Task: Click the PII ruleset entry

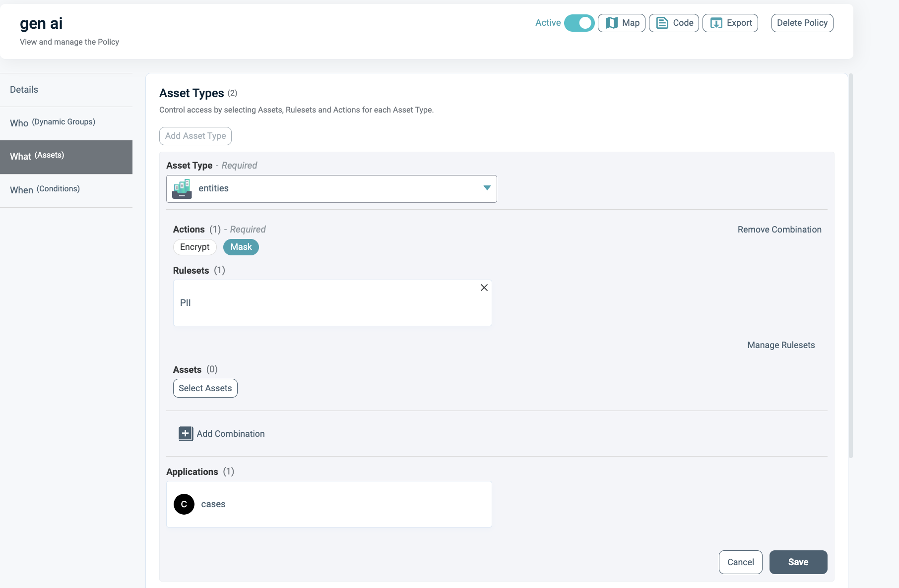Action: click(332, 303)
